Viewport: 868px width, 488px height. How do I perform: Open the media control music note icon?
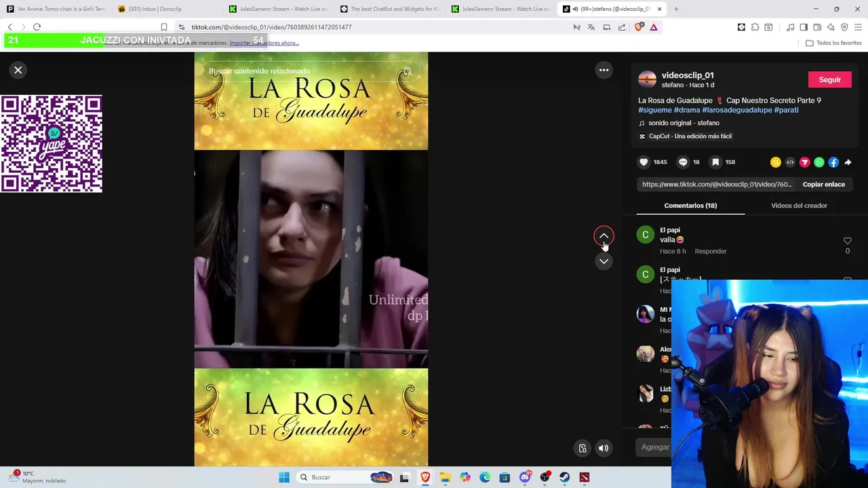(790, 27)
